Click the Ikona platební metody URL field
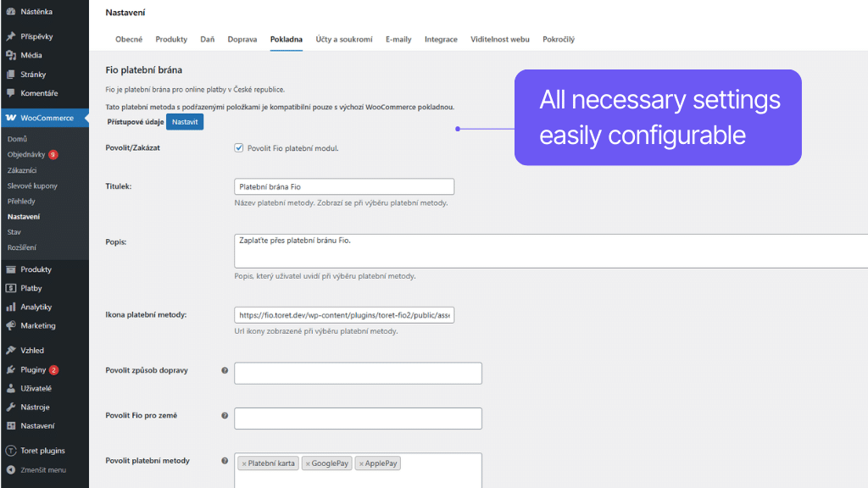Image resolution: width=868 pixels, height=488 pixels. coord(344,315)
